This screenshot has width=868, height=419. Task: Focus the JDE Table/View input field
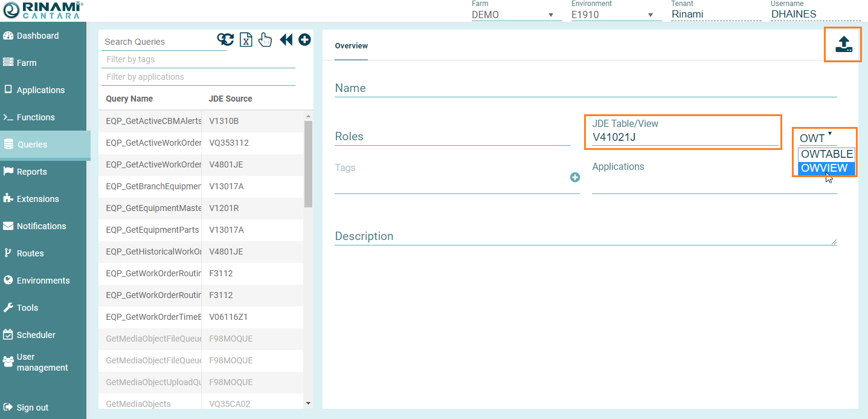[x=684, y=137]
